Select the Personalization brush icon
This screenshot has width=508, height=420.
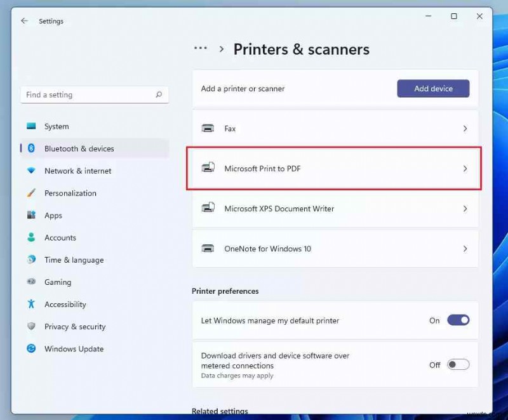click(x=32, y=193)
